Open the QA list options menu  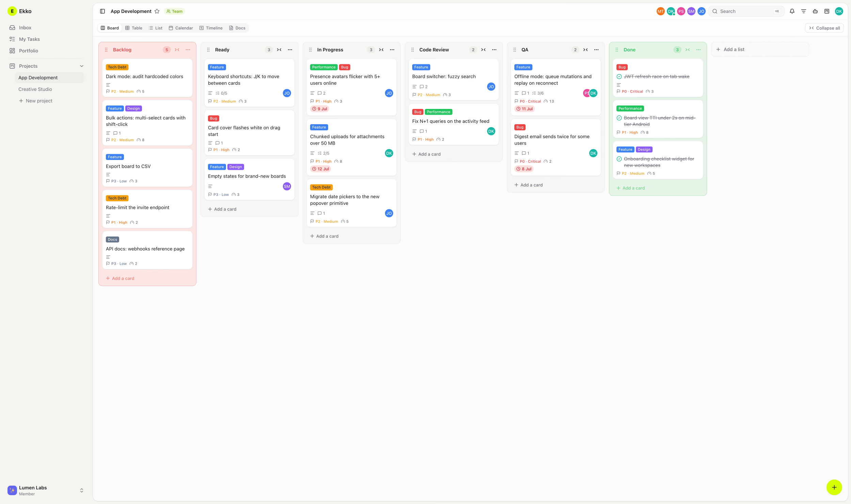coord(596,50)
